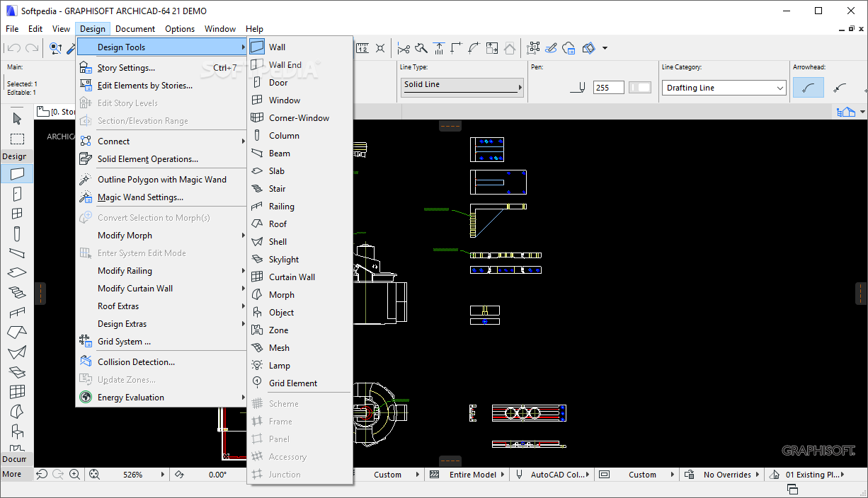Open the No Overrides popup

pyautogui.click(x=731, y=475)
